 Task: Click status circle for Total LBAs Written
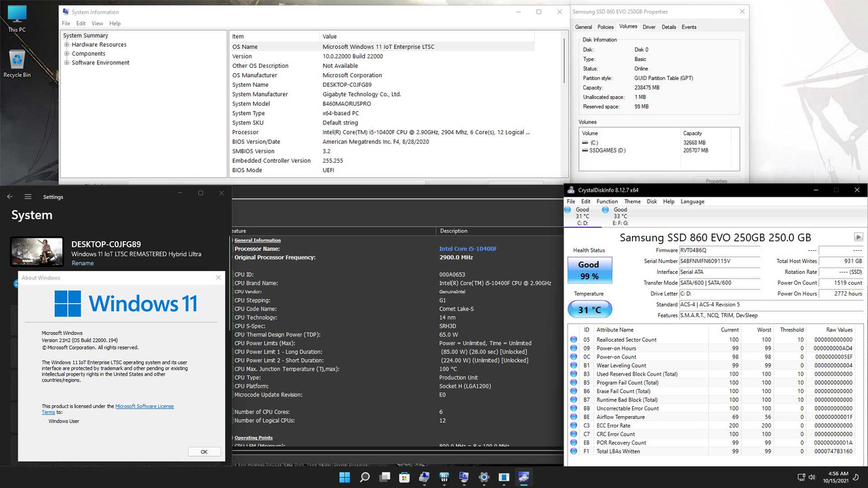[574, 451]
